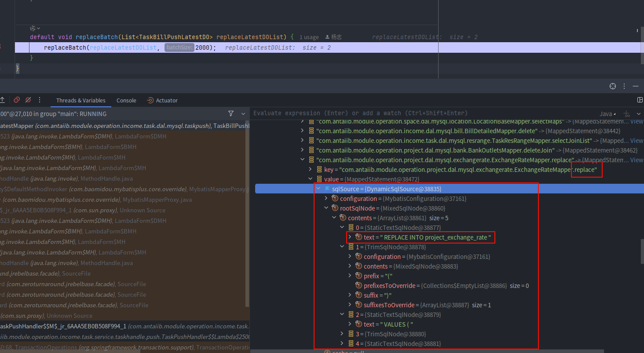Collapse the ExchangeRateMapper.replace entry
The height and width of the screenshot is (353, 644).
pos(302,160)
